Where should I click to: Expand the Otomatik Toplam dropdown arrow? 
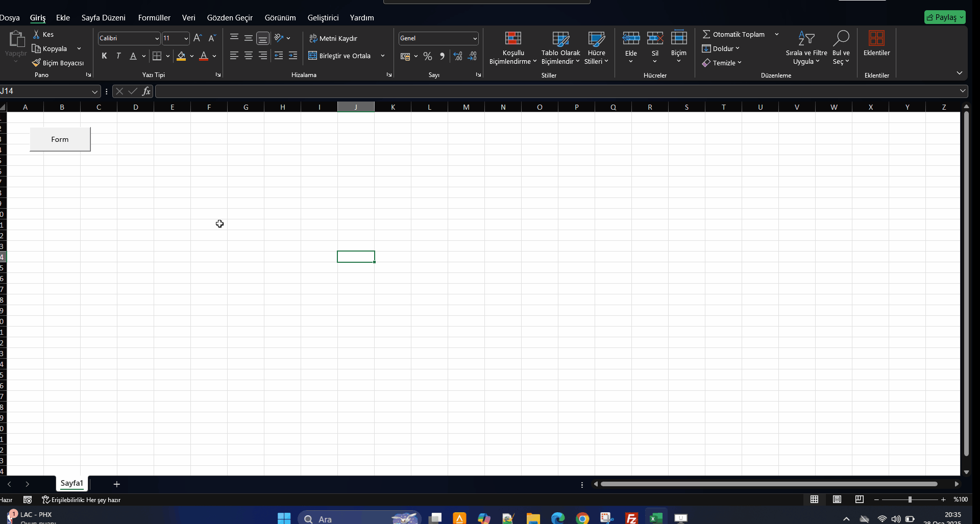click(777, 34)
